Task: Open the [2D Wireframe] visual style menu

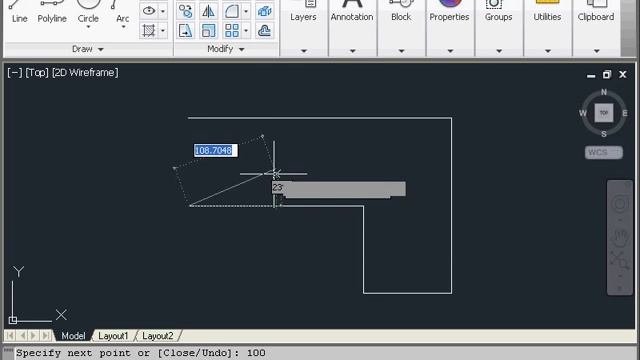Action: coord(85,73)
